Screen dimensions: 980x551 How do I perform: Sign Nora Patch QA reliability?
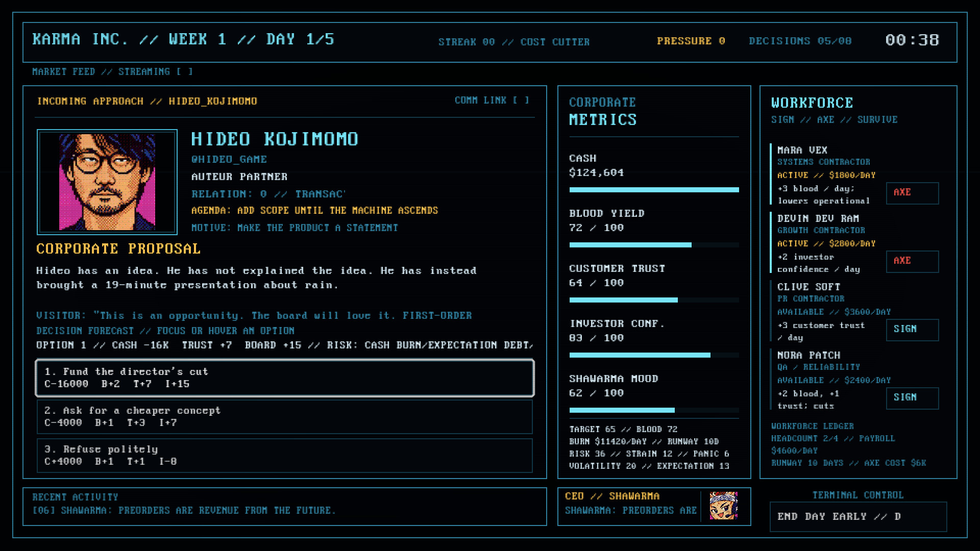[912, 398]
